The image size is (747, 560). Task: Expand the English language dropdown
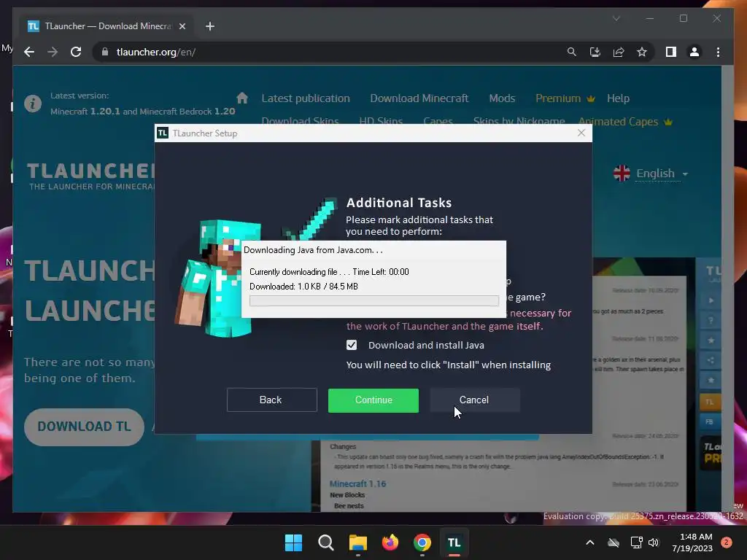[x=662, y=174]
